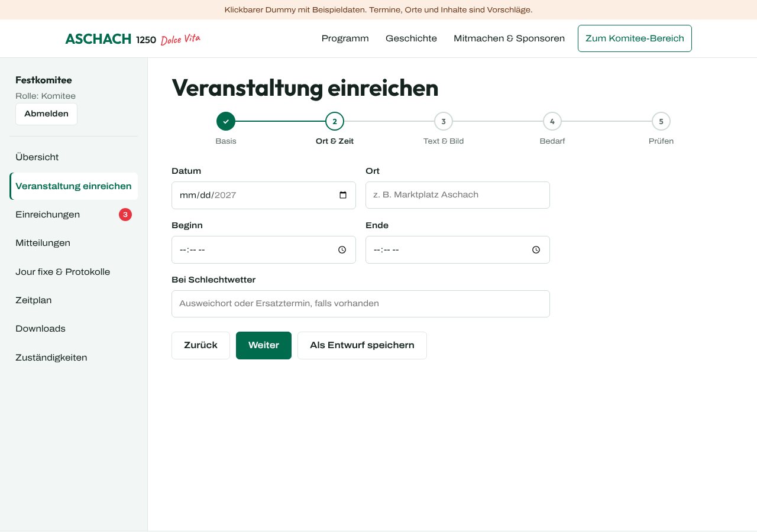Screen dimensions: 757x532
Task: Open the clock picker in Beginn field
Action: [x=342, y=249]
